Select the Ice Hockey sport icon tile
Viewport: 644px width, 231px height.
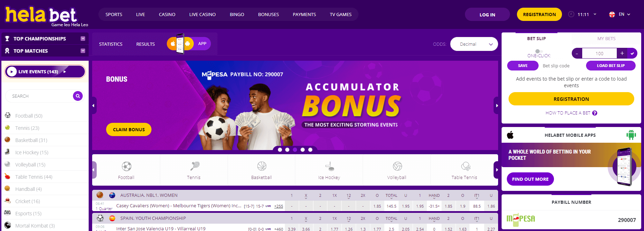[329, 170]
